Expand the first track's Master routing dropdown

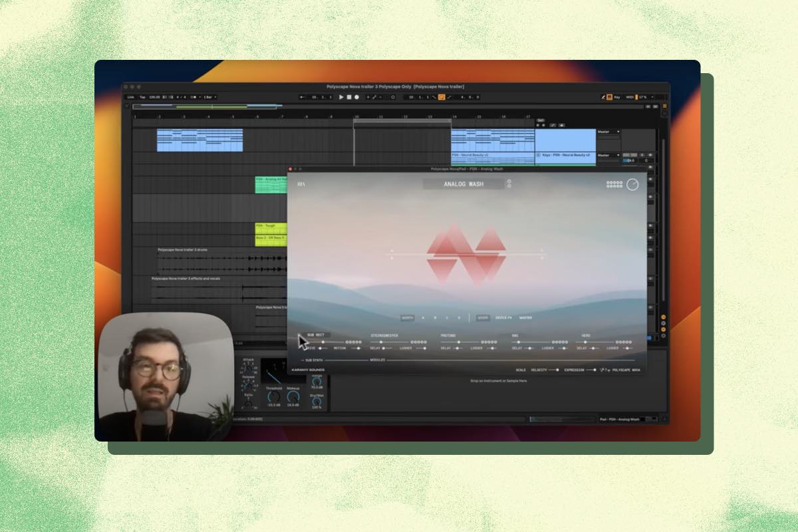point(608,132)
